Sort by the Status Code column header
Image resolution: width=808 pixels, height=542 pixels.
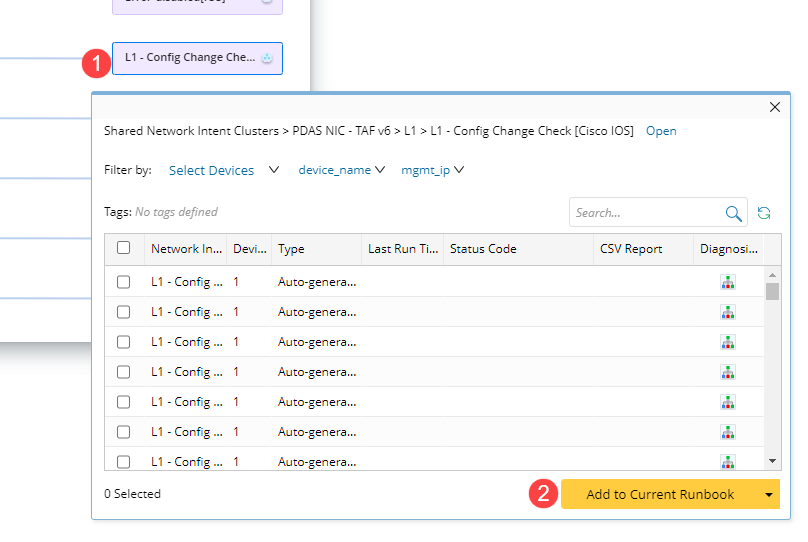click(483, 249)
